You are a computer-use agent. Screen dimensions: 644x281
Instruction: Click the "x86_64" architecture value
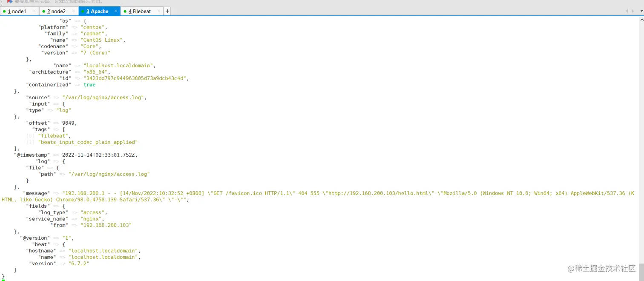coord(95,72)
